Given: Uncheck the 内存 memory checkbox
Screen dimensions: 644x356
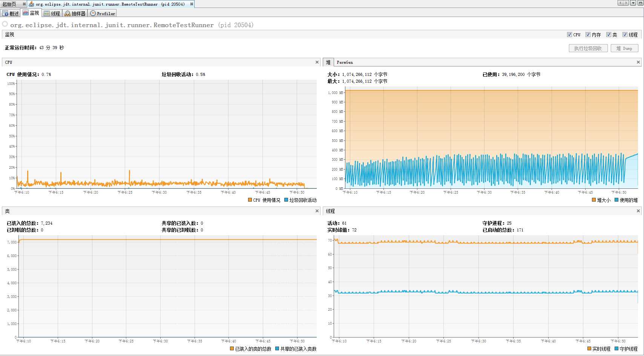Looking at the screenshot, I should pyautogui.click(x=588, y=34).
